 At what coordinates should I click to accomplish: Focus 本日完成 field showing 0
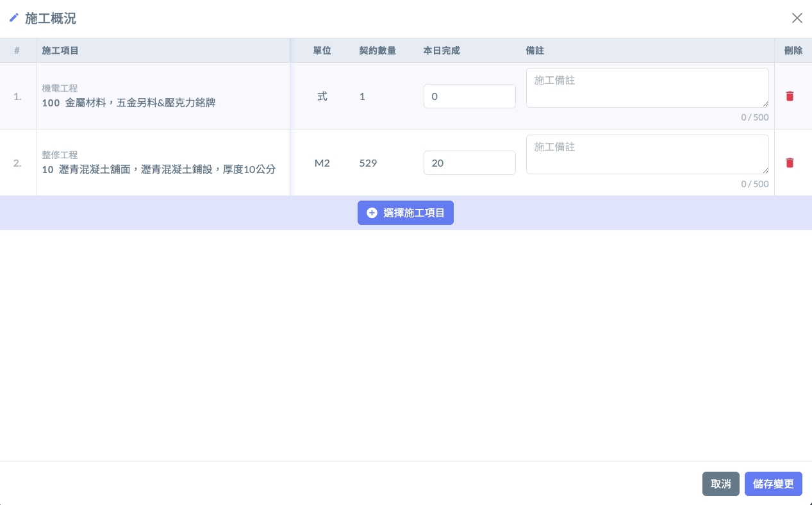pos(469,96)
